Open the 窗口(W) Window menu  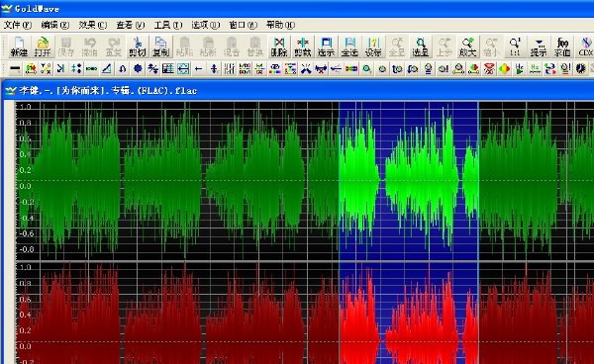[x=243, y=25]
